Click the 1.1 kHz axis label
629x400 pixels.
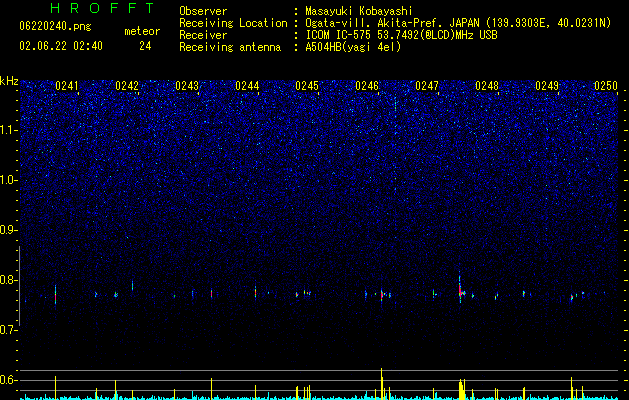click(x=9, y=130)
